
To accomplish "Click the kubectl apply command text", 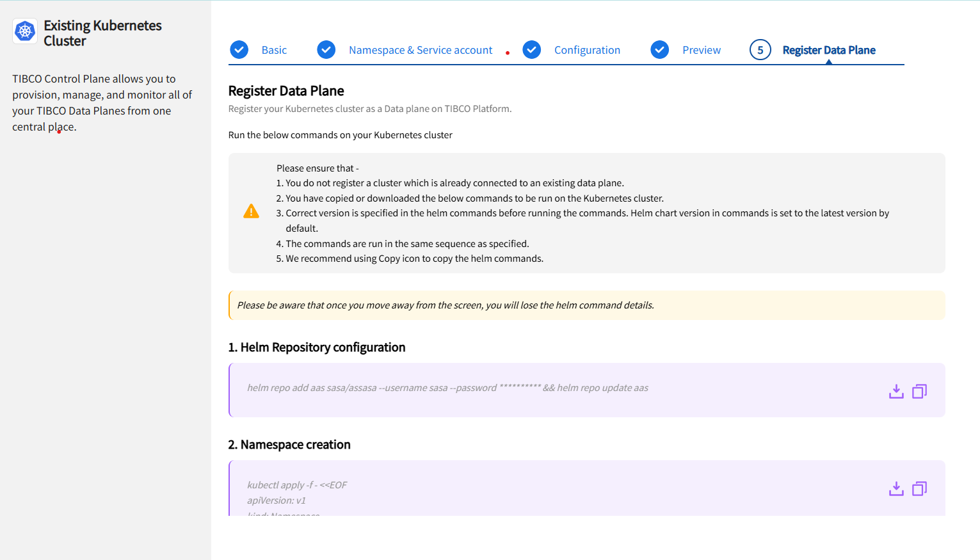I will pyautogui.click(x=297, y=485).
